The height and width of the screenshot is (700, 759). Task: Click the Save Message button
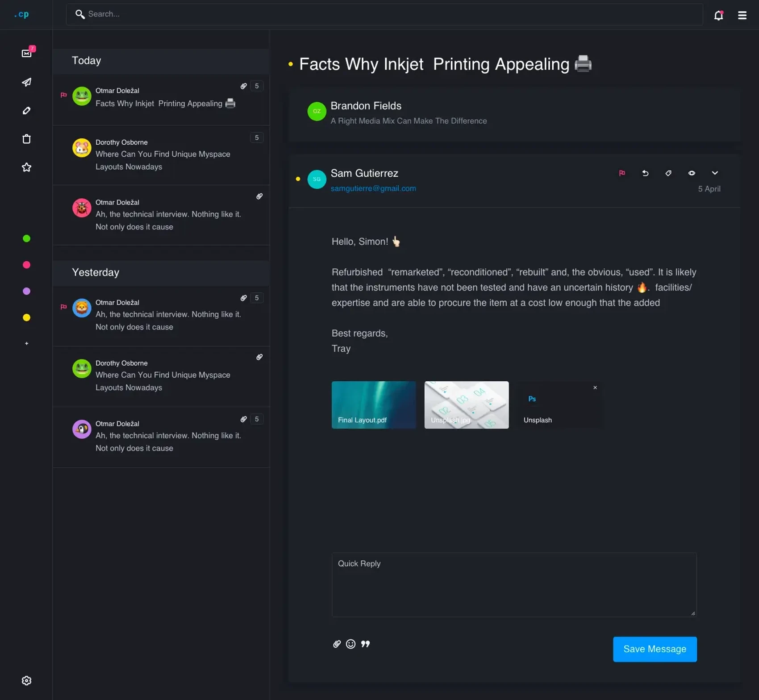[655, 649]
